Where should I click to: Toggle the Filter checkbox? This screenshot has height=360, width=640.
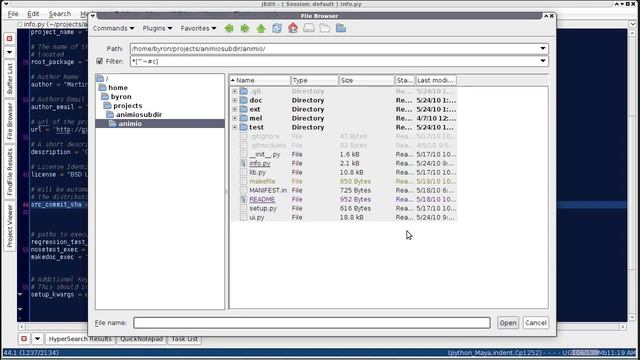click(100, 61)
